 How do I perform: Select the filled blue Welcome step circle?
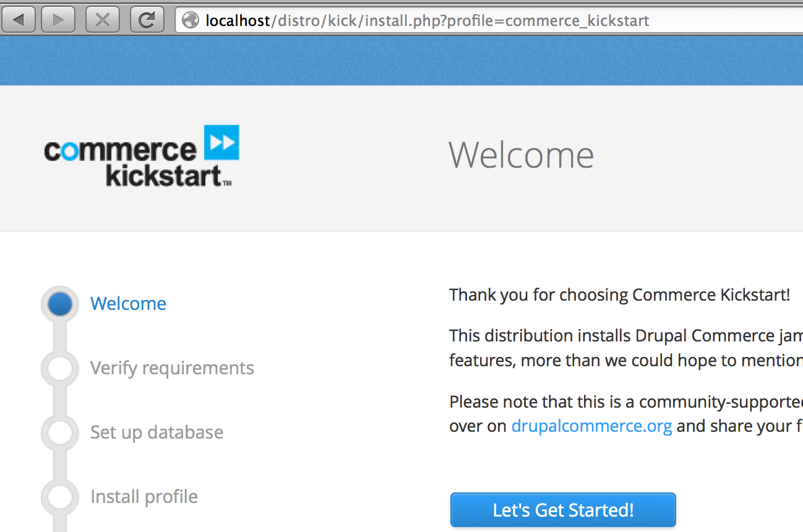[x=60, y=304]
